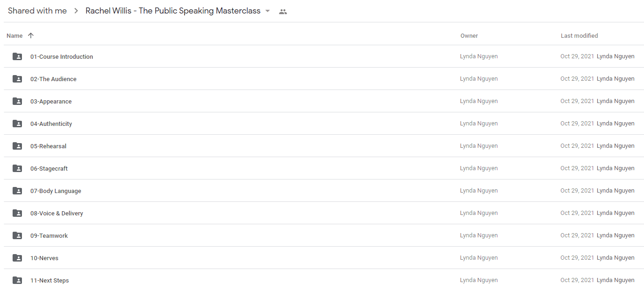Click folder icon of 08-Voice & Delivery
Viewport: 644px width, 290px height.
click(x=17, y=213)
